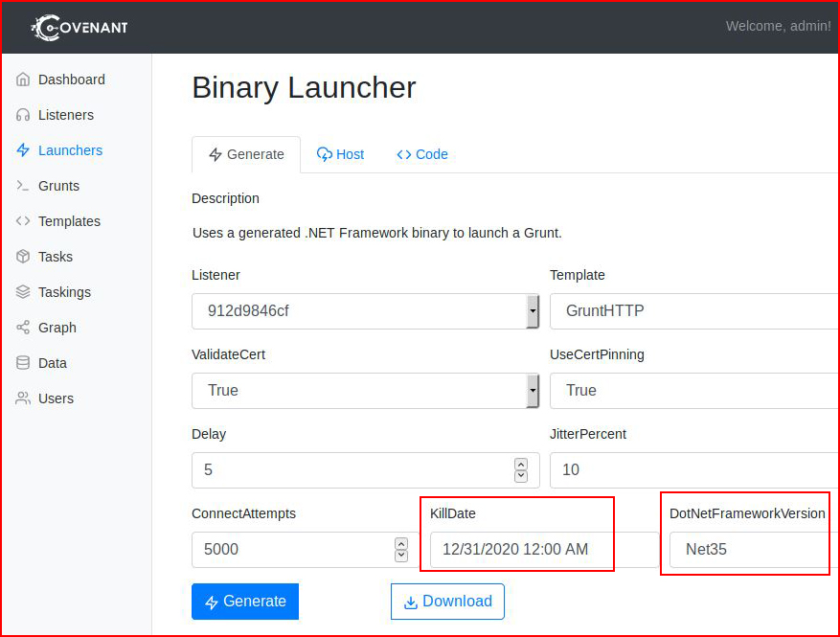
Task: Expand the ValidateCert dropdown
Action: 365,390
